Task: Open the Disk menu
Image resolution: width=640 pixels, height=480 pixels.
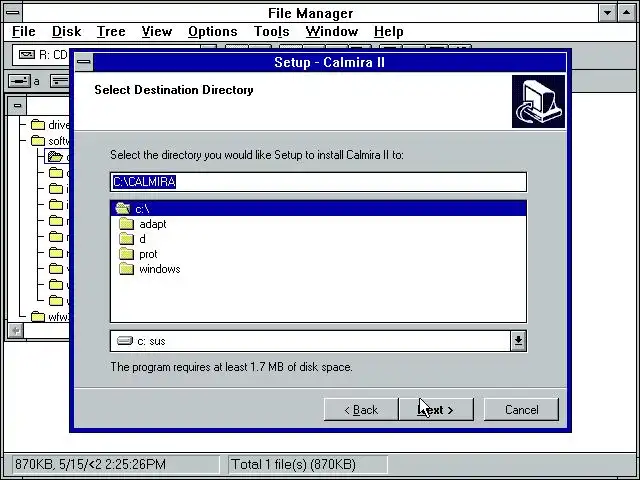Action: (x=66, y=31)
